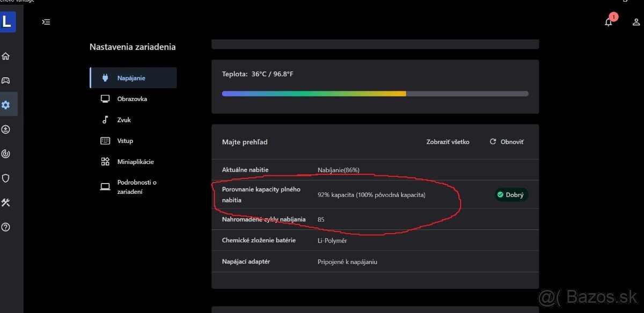
Task: Open Podrobnosti o zariadení
Action: [x=134, y=187]
